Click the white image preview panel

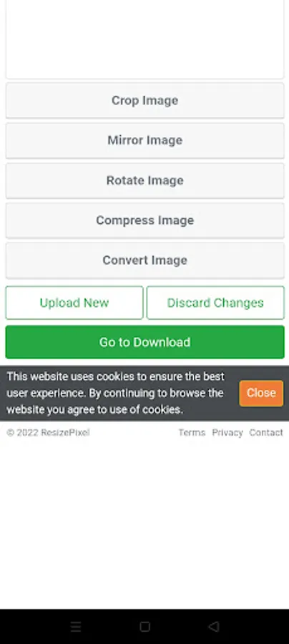point(144,39)
